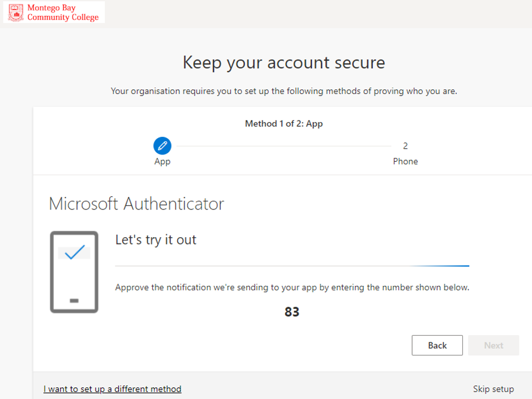Click the verification number 83

tap(292, 312)
